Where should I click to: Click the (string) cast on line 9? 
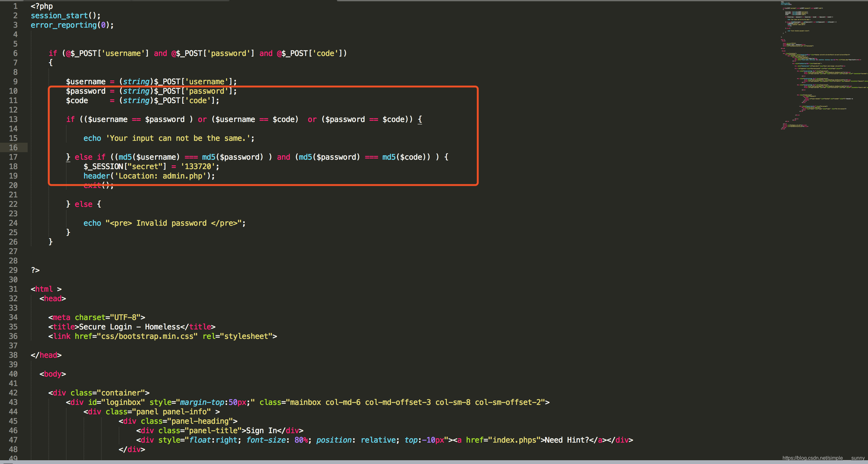click(x=136, y=82)
